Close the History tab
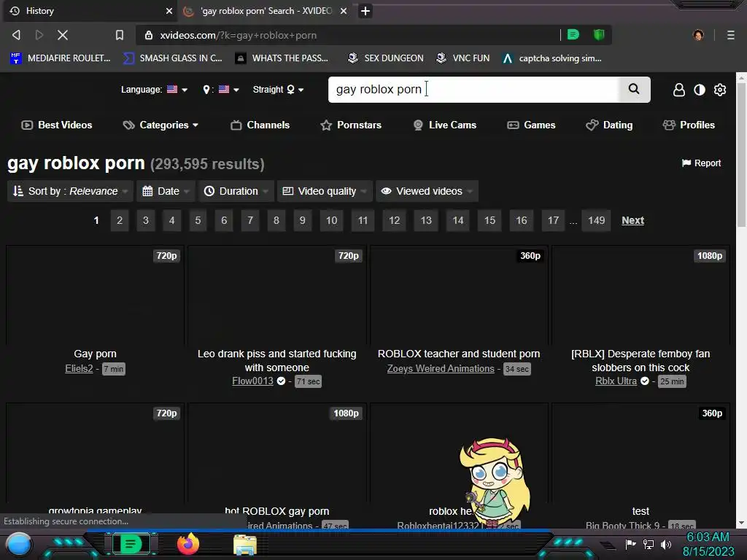The image size is (747, 560). coord(169,10)
